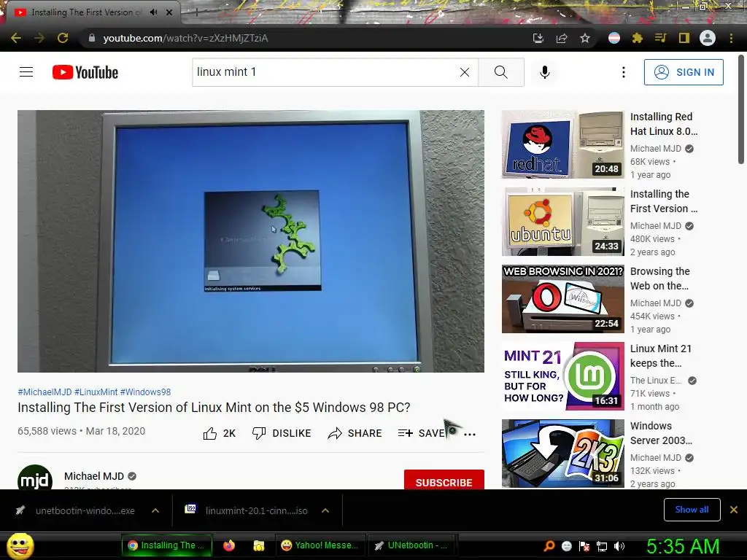Switch to UNetbootin taskbar item
This screenshot has width=747, height=560.
point(411,545)
